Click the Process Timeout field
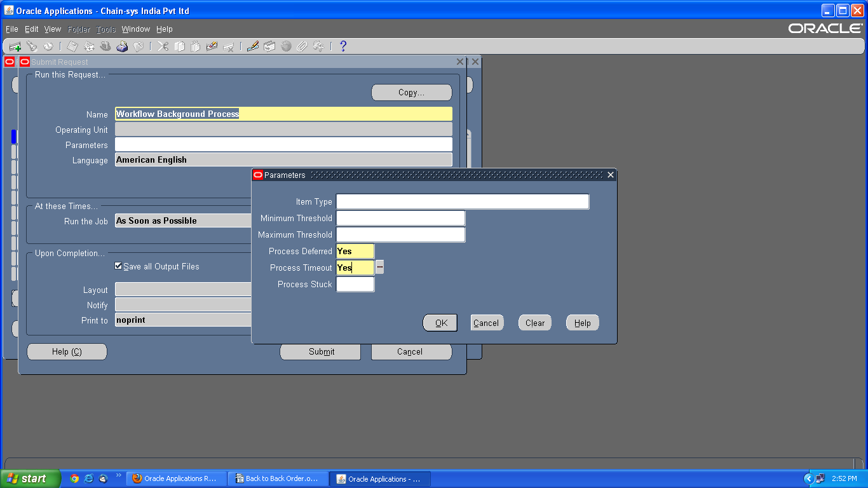Screen dimensions: 868x488 (x=355, y=268)
